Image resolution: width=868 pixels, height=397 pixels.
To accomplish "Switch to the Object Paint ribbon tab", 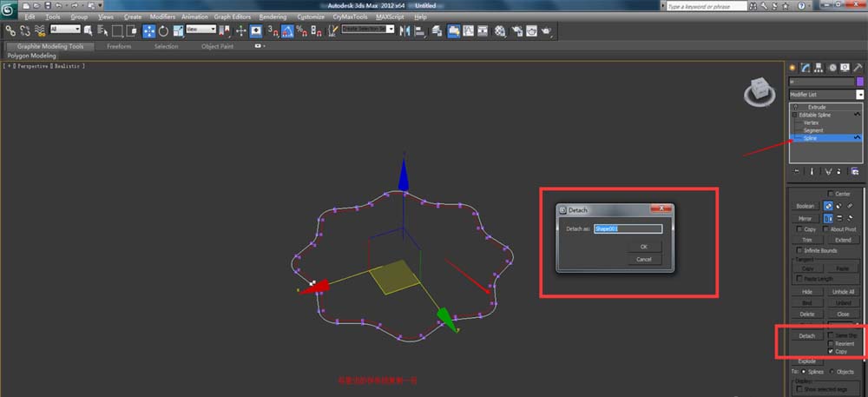I will pos(217,47).
